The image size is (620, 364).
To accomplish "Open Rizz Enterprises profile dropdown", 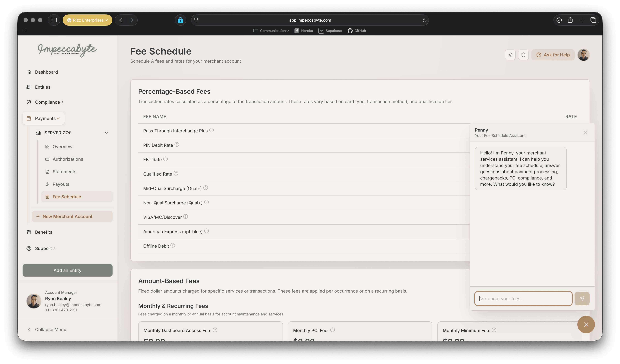I will tap(87, 20).
